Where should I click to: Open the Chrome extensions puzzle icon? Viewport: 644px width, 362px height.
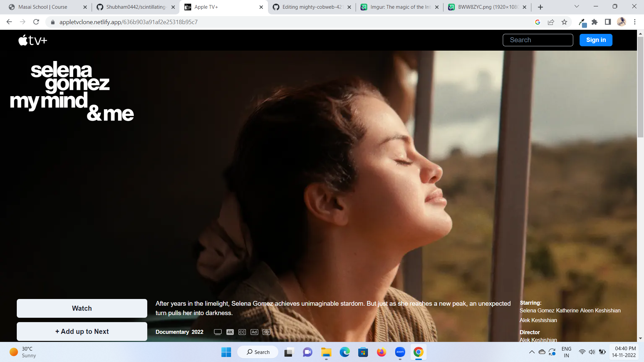[x=594, y=22]
